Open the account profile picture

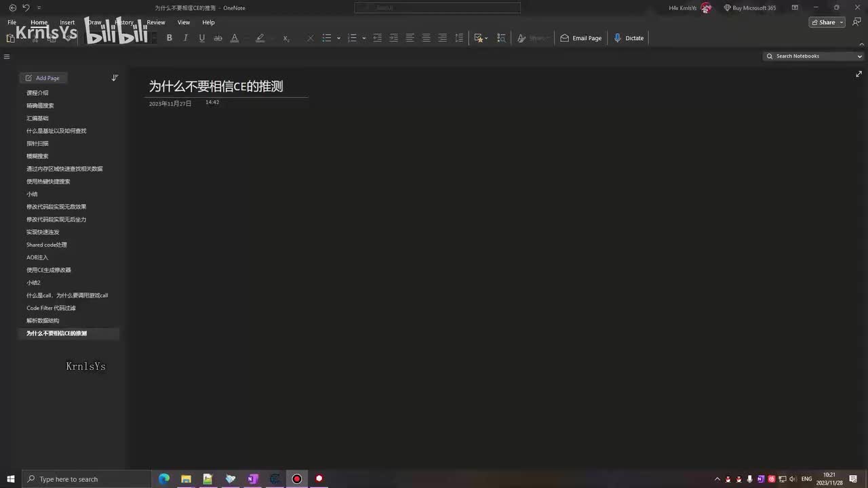pyautogui.click(x=707, y=8)
